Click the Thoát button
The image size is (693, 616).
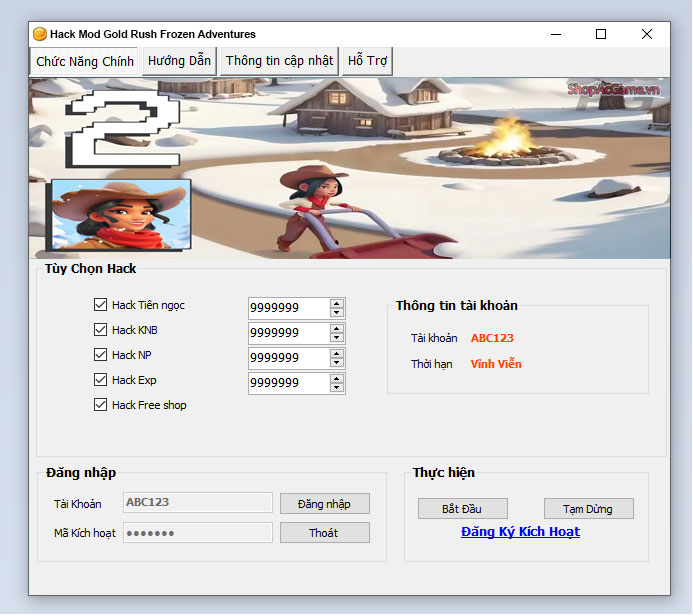pos(324,533)
